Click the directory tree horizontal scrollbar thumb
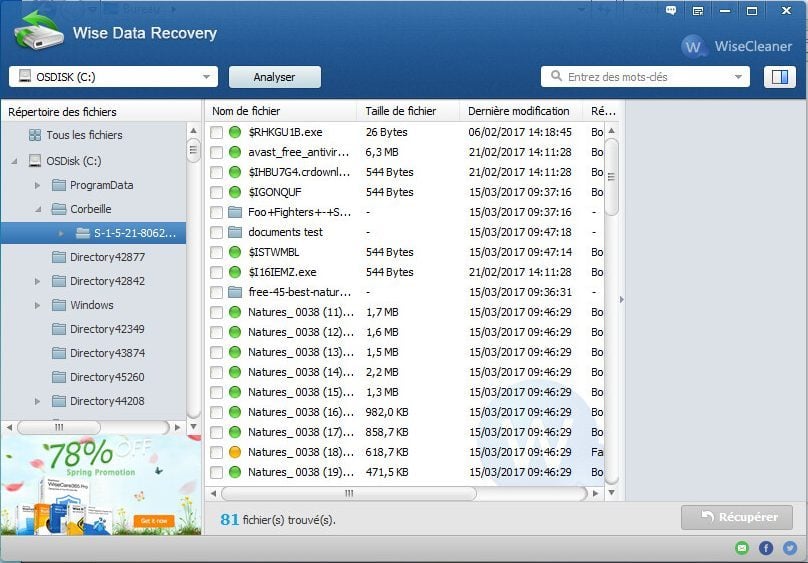This screenshot has width=808, height=563. (x=59, y=427)
